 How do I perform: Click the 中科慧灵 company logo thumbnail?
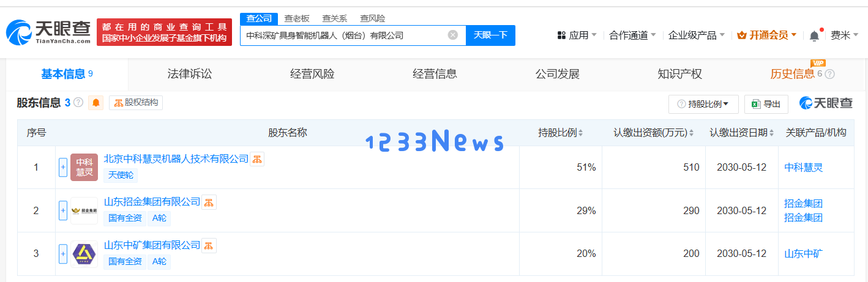point(84,168)
